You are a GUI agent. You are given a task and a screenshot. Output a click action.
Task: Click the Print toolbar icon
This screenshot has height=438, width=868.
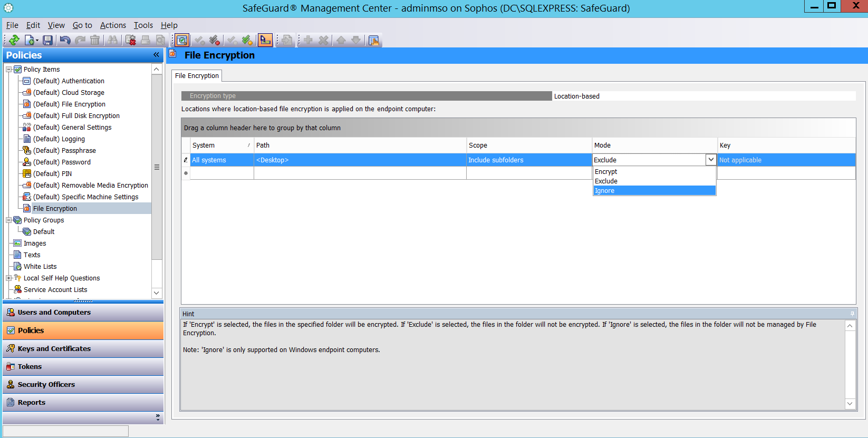[146, 40]
